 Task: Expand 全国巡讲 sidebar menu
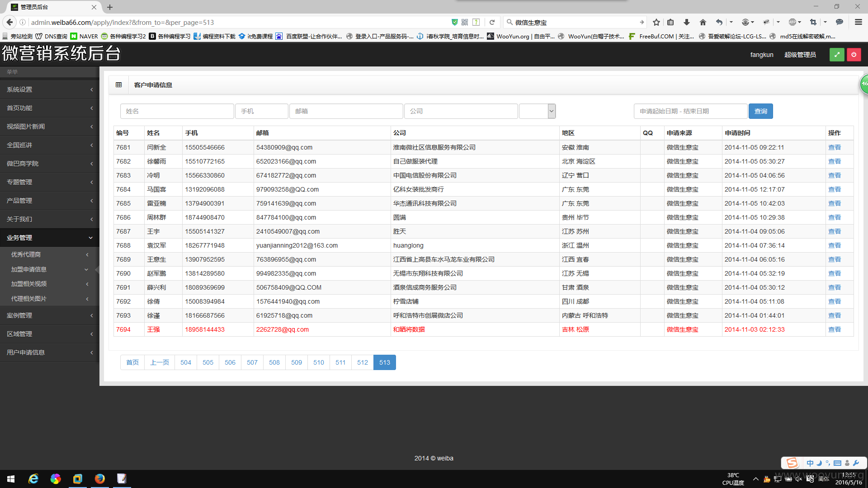pyautogui.click(x=50, y=145)
